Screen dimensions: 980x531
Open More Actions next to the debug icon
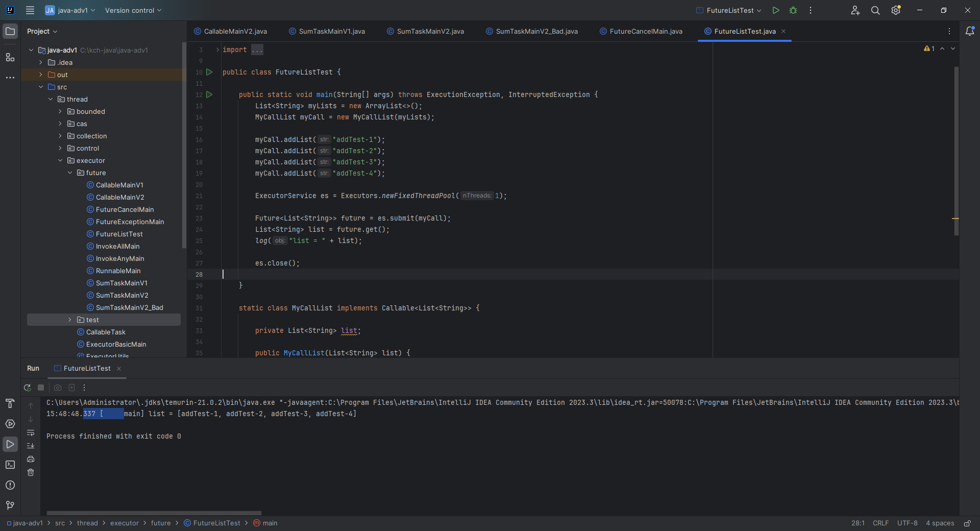[811, 10]
